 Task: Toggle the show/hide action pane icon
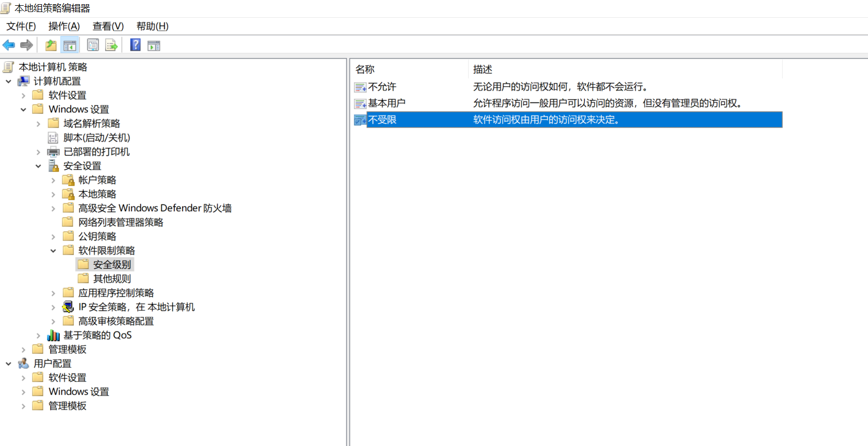click(x=154, y=45)
